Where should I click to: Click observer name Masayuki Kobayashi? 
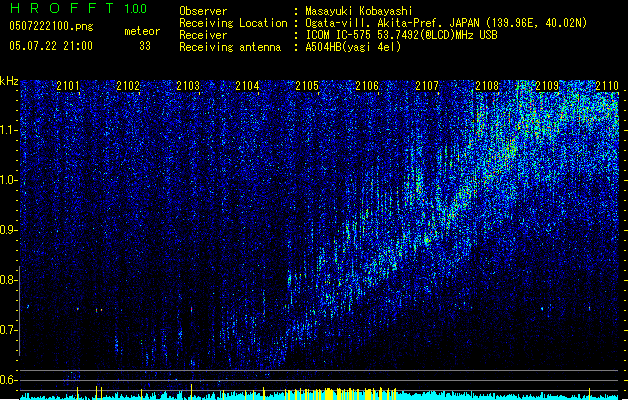pos(359,11)
